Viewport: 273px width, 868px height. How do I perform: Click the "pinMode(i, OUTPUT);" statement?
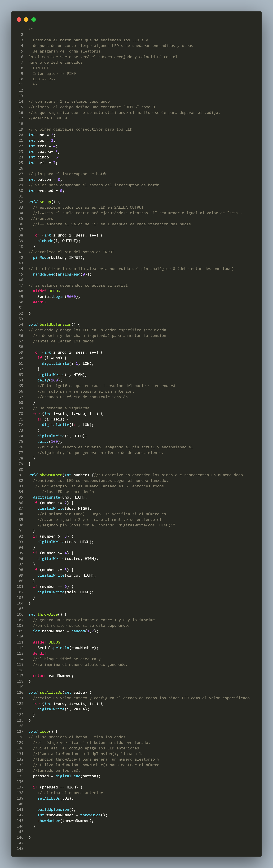59,241
